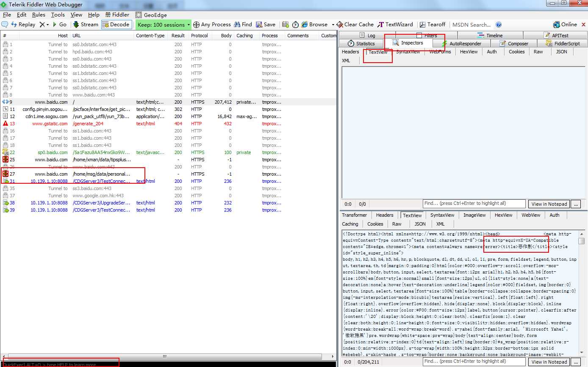Click the session list horizontal scrollbar thumb
This screenshot has height=367, width=588.
[165, 356]
